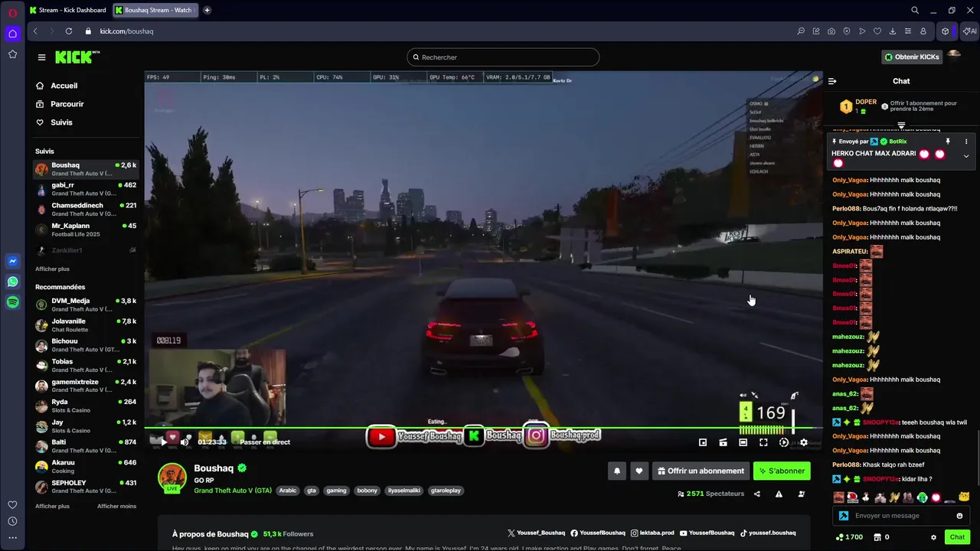The image size is (980, 551).
Task: Seek on the green stream progress bar
Action: click(484, 429)
